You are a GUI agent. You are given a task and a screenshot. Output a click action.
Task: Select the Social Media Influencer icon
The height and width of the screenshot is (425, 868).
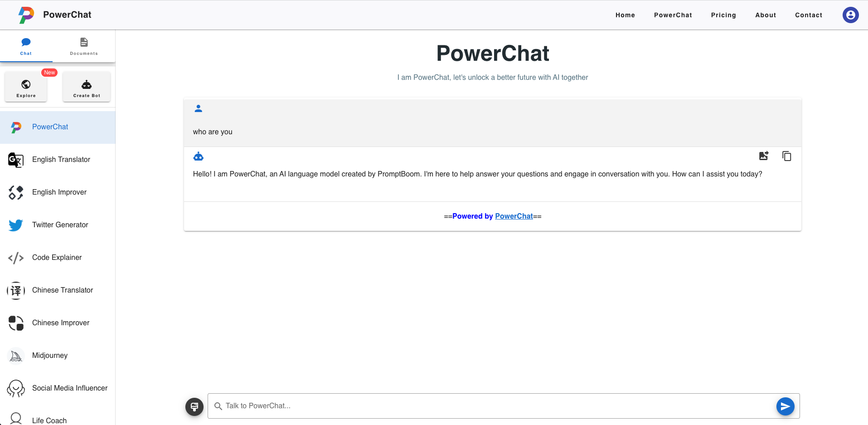[16, 388]
